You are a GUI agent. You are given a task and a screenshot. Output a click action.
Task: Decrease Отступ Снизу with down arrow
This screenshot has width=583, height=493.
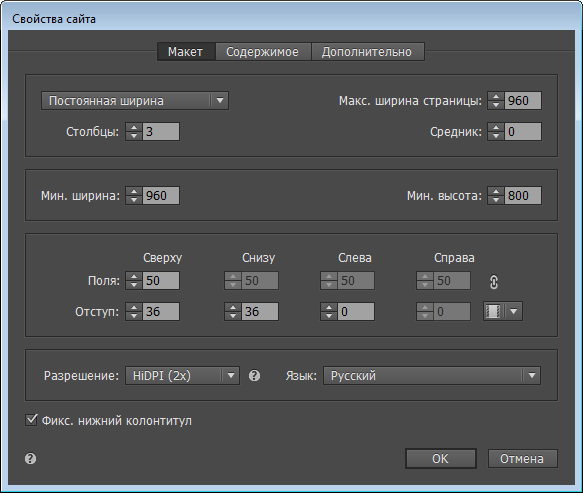[x=233, y=316]
